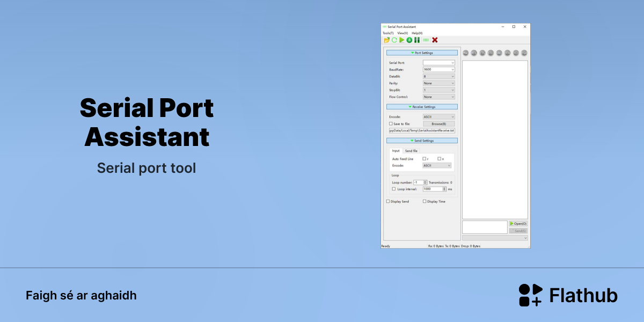Tick the Auto Feed Line r checkbox

pos(424,159)
